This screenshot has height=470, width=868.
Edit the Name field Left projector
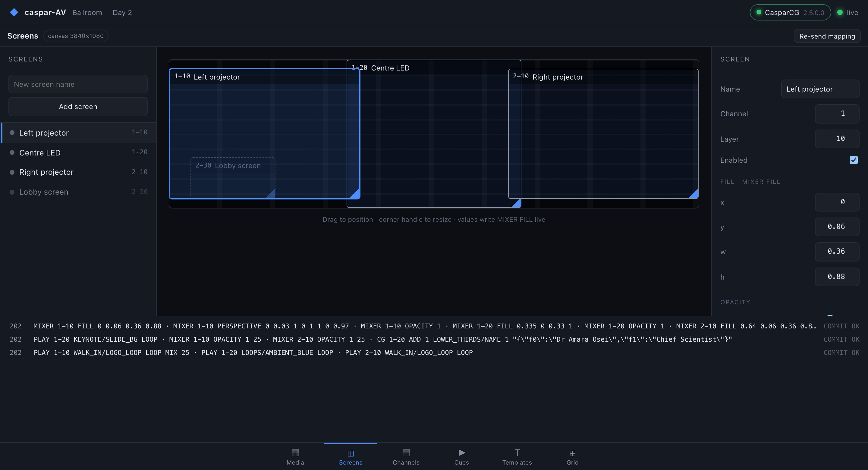820,89
